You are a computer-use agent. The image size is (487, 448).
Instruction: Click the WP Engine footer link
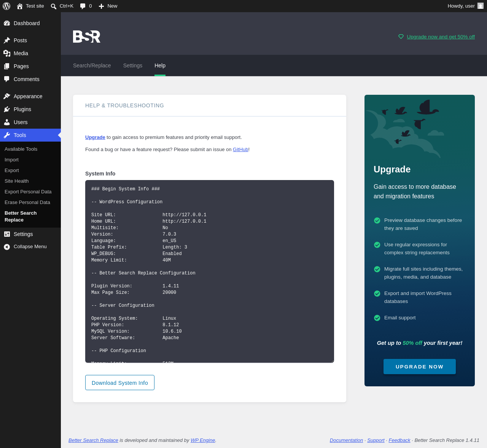click(203, 440)
